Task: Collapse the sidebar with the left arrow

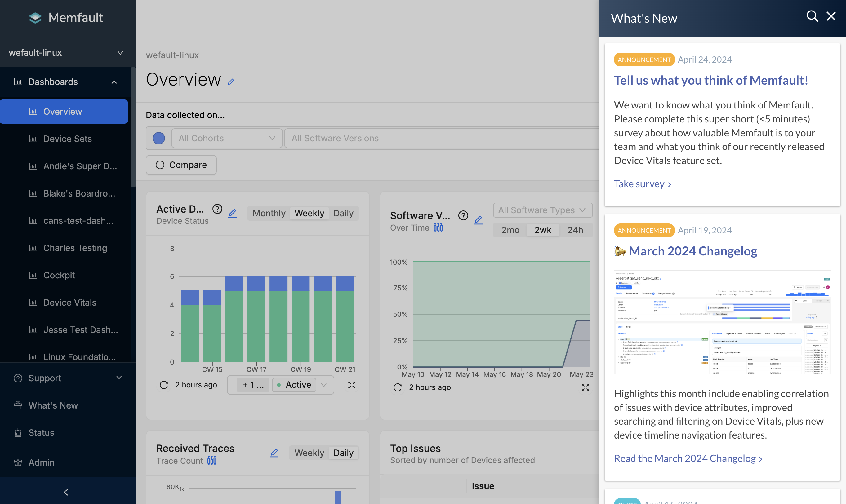Action: point(66,492)
